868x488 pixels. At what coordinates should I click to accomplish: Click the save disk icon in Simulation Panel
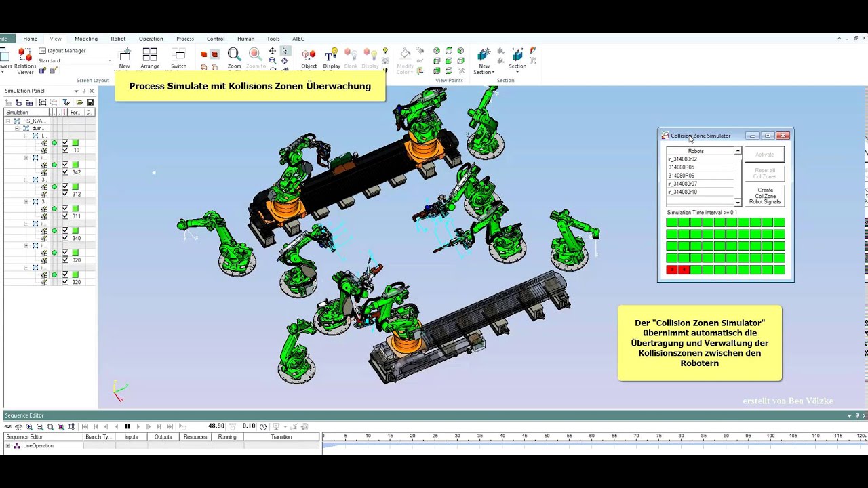(x=90, y=102)
